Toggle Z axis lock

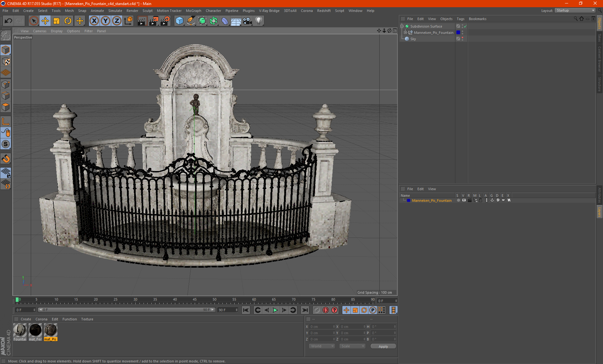point(117,21)
